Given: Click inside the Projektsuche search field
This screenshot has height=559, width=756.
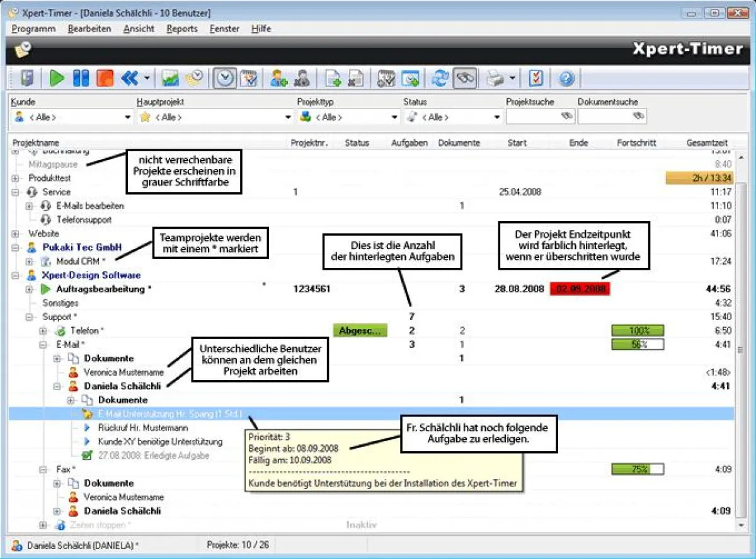Looking at the screenshot, I should (x=532, y=117).
